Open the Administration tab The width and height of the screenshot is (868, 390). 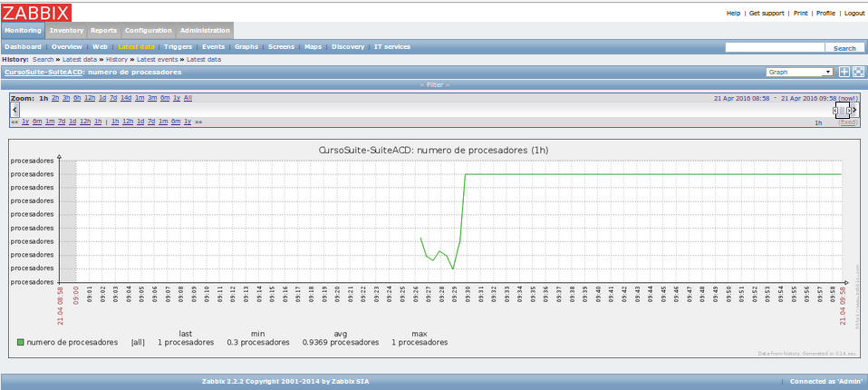coord(205,31)
